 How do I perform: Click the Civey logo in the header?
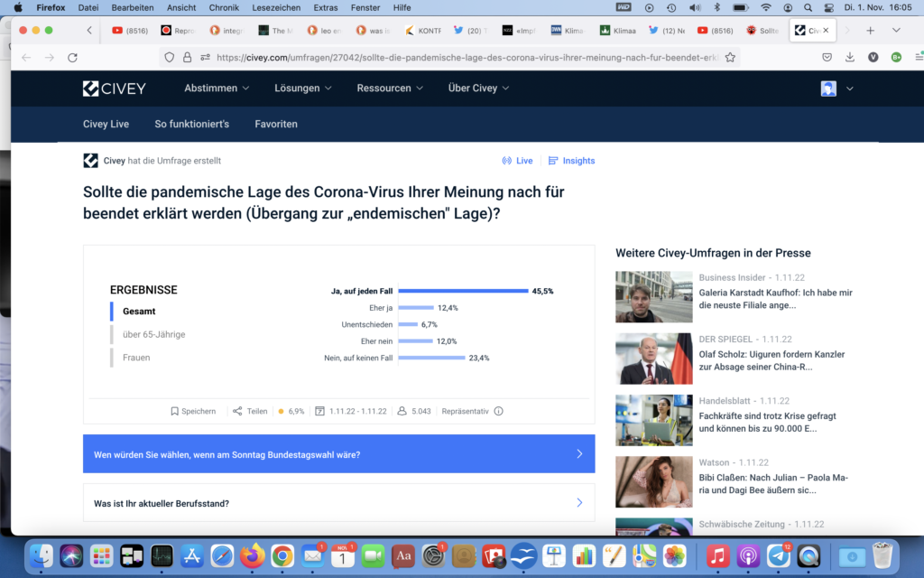(x=115, y=89)
